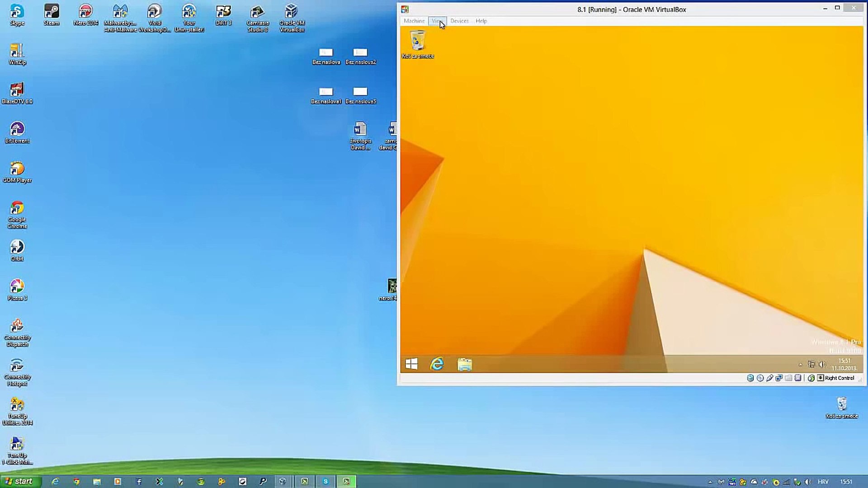Click the mouse integration status icon

[x=811, y=378]
